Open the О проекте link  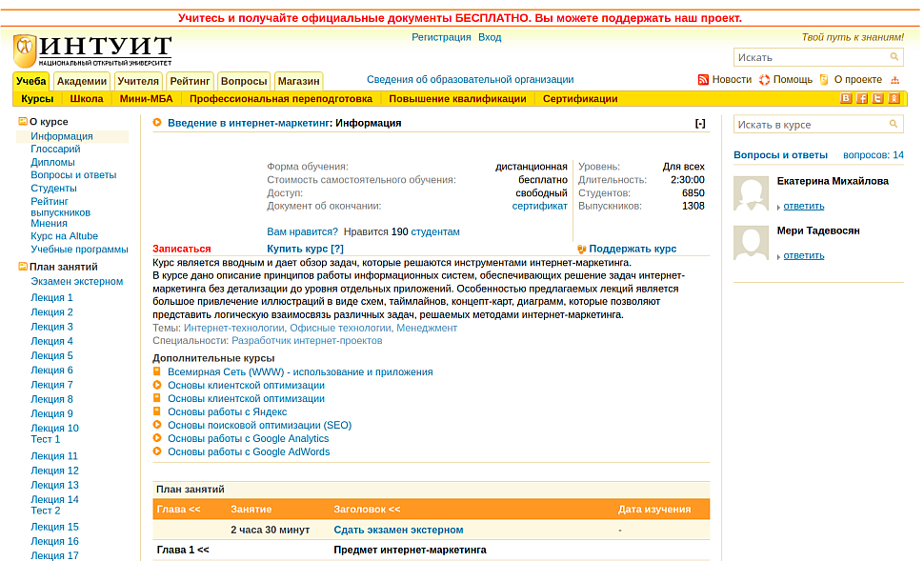tap(858, 80)
